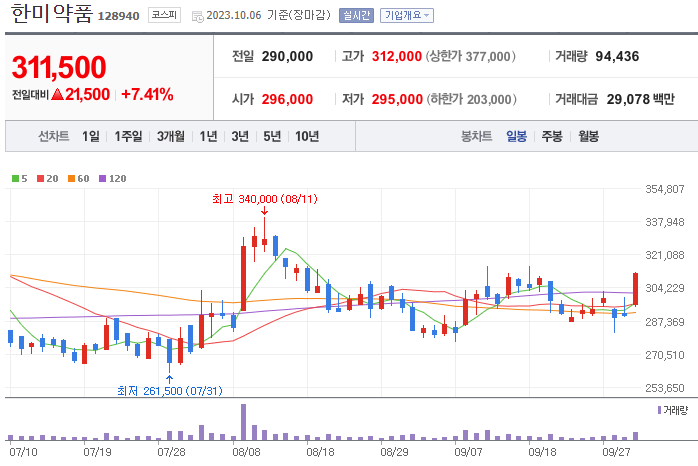Click the 253,650 price axis label
The width and height of the screenshot is (698, 466).
665,388
